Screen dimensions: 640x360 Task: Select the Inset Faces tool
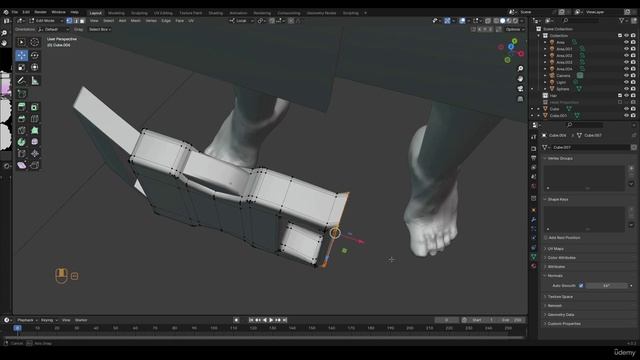[x=35, y=107]
